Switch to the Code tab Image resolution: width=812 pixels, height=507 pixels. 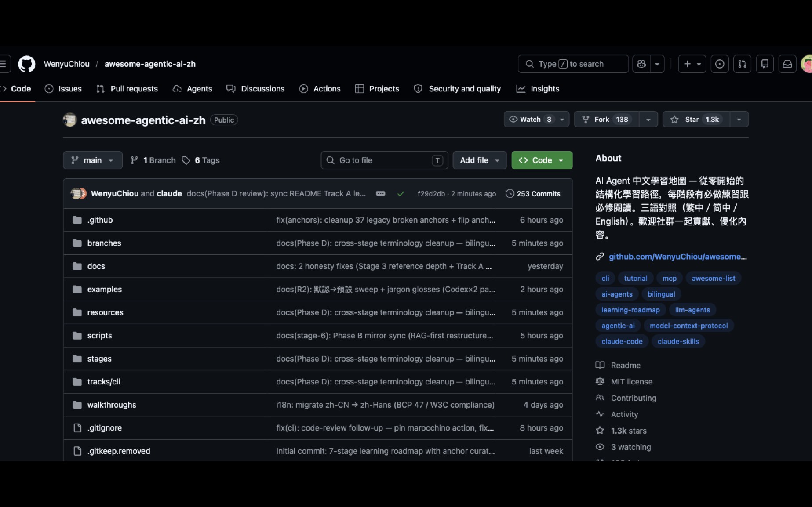click(x=17, y=89)
